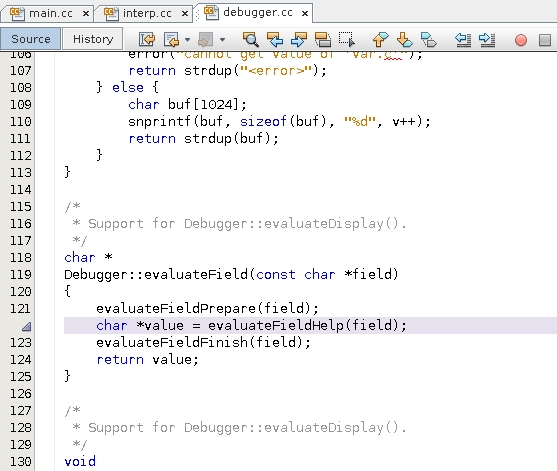
Task: Toggle rectangular selection mode
Action: 346,39
